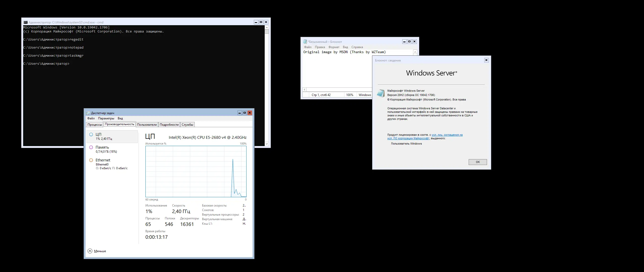Open the license agreement link

[x=447, y=135]
